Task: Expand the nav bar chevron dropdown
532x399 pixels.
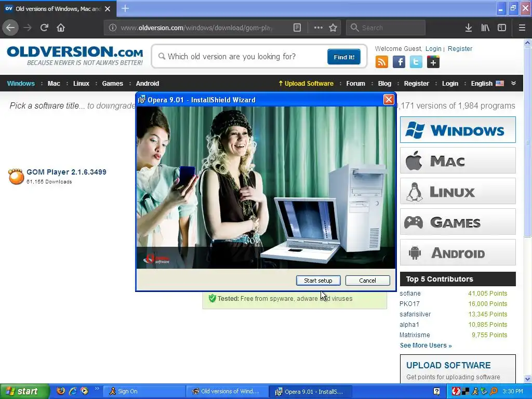Action: pos(513,84)
